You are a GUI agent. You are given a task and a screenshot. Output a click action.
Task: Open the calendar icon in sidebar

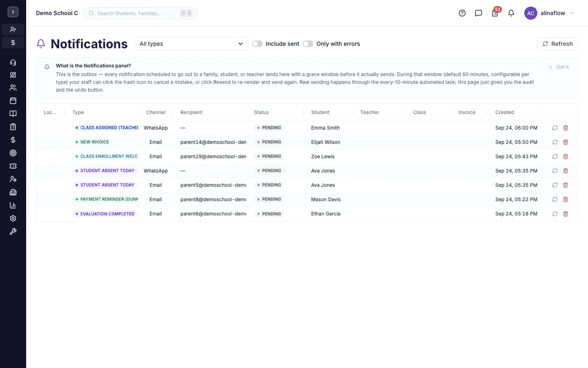click(x=13, y=101)
